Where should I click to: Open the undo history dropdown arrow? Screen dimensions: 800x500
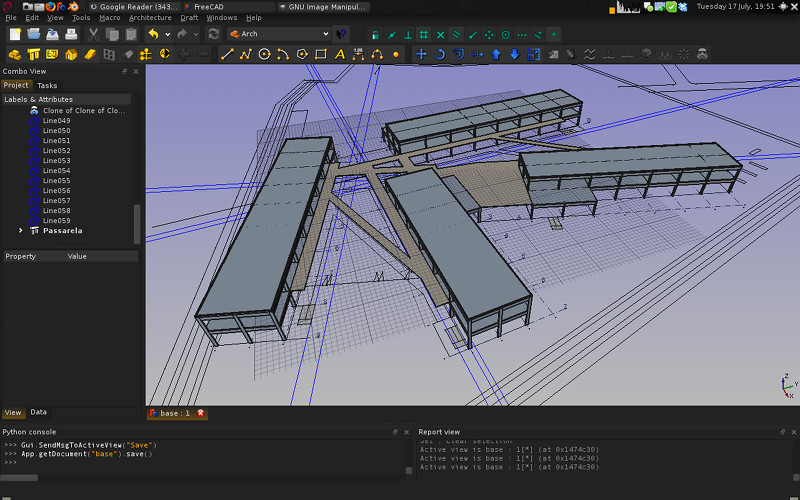point(167,35)
